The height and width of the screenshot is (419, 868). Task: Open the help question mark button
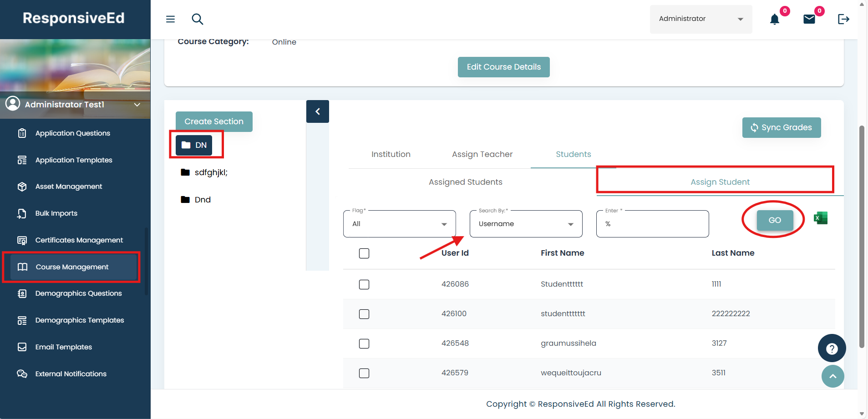click(x=832, y=348)
